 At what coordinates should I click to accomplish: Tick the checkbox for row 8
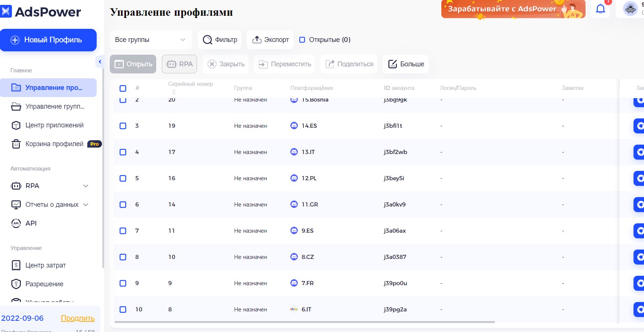coord(123,257)
